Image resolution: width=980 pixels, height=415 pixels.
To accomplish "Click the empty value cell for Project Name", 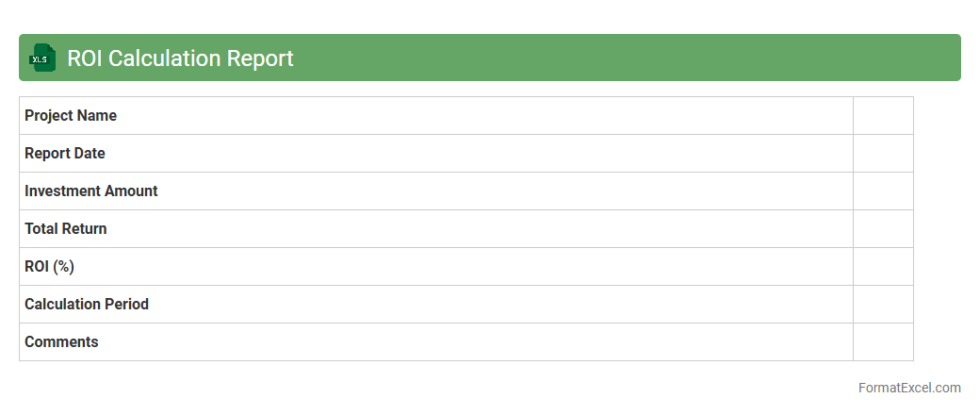I will point(883,116).
